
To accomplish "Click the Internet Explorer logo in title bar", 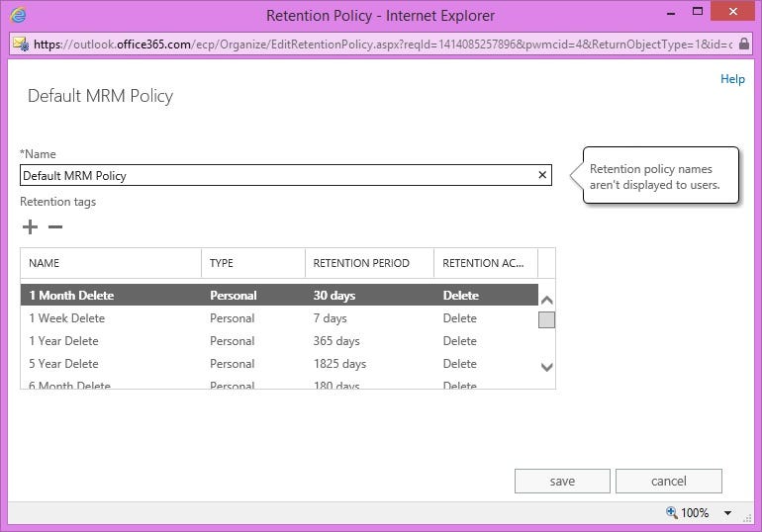I will 19,15.
